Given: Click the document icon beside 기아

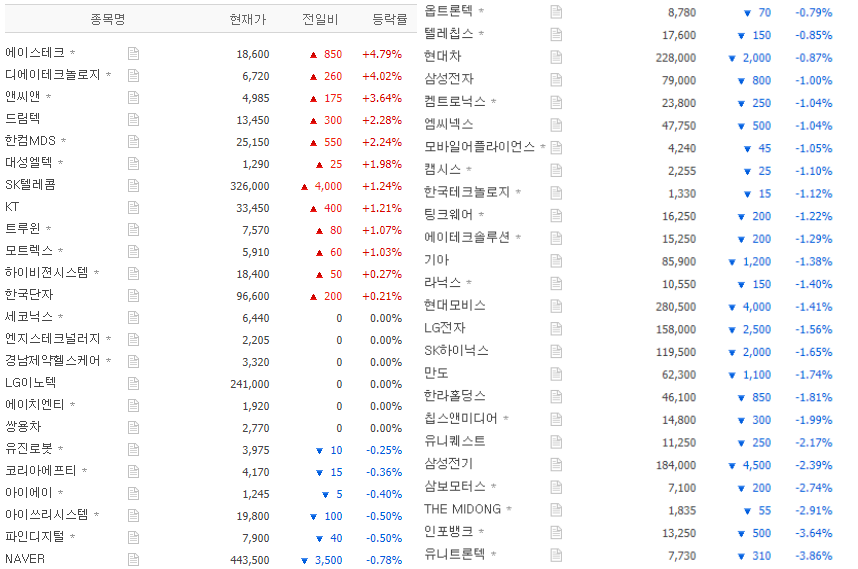Looking at the screenshot, I should coord(556,261).
